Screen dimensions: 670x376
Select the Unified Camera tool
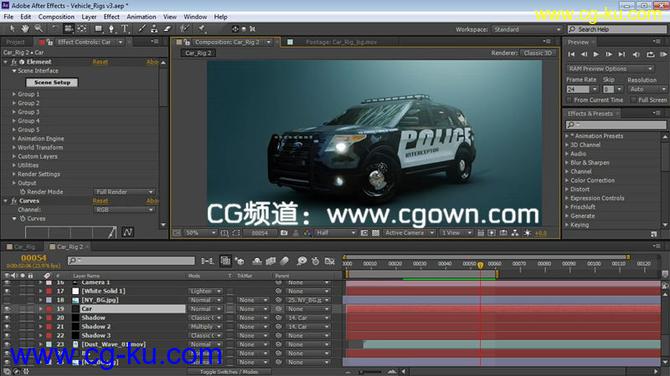pos(68,29)
